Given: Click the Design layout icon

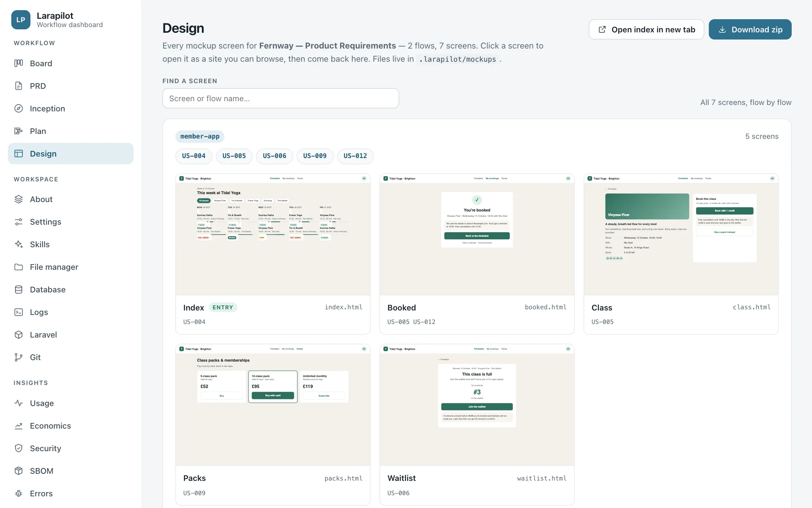Looking at the screenshot, I should 18,154.
